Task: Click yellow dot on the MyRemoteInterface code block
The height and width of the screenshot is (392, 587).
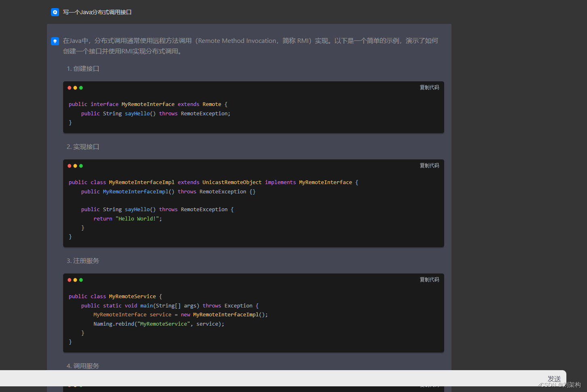Action: (x=75, y=88)
